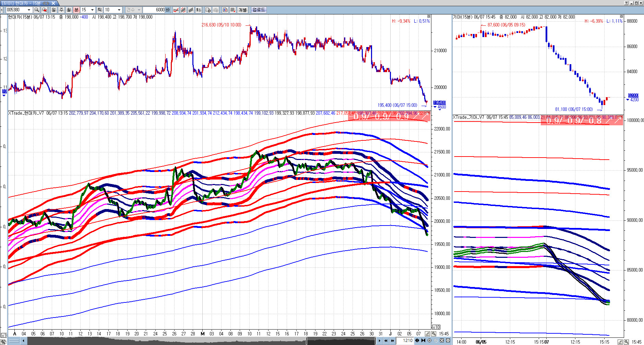
Task: Select the minute (분) period toggle
Action: [76, 10]
